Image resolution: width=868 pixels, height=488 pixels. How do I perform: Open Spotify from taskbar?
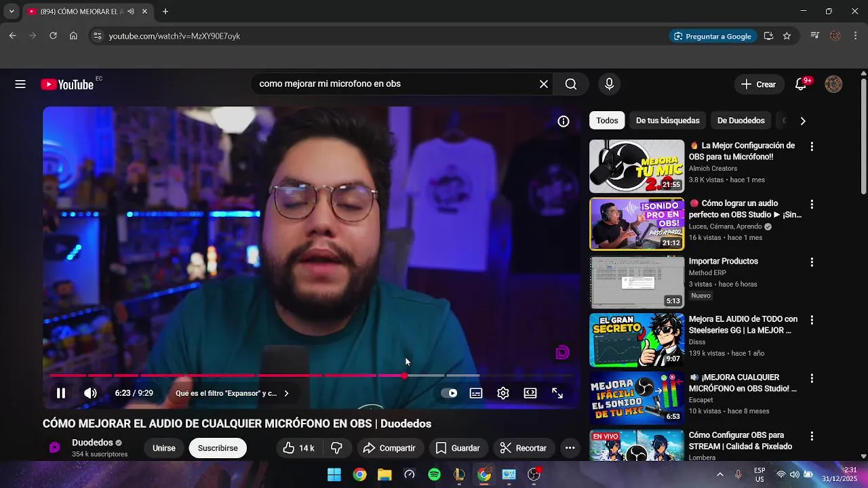(x=434, y=474)
